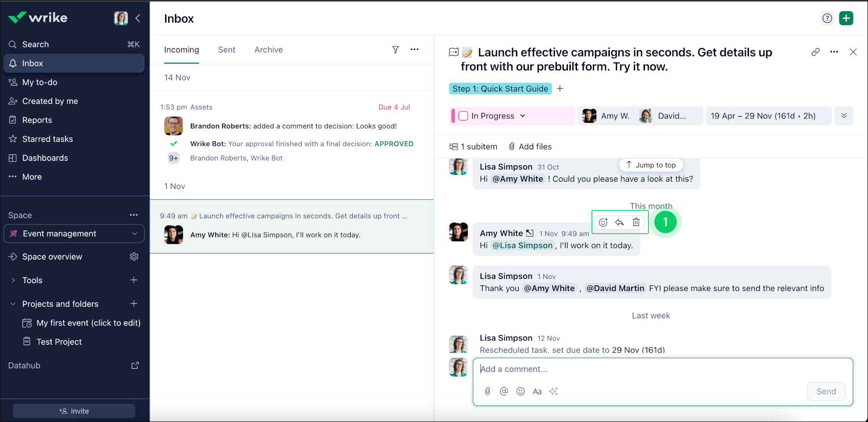Open inbox more options ellipsis
The height and width of the screenshot is (422, 868).
coord(414,49)
